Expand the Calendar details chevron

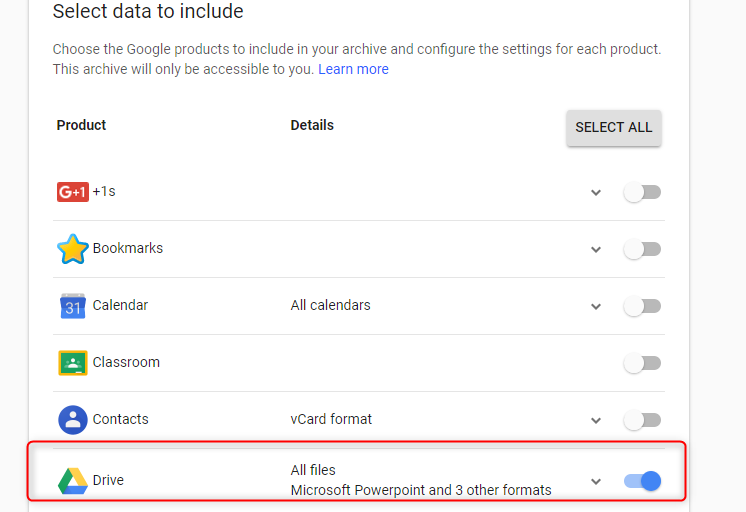(596, 307)
